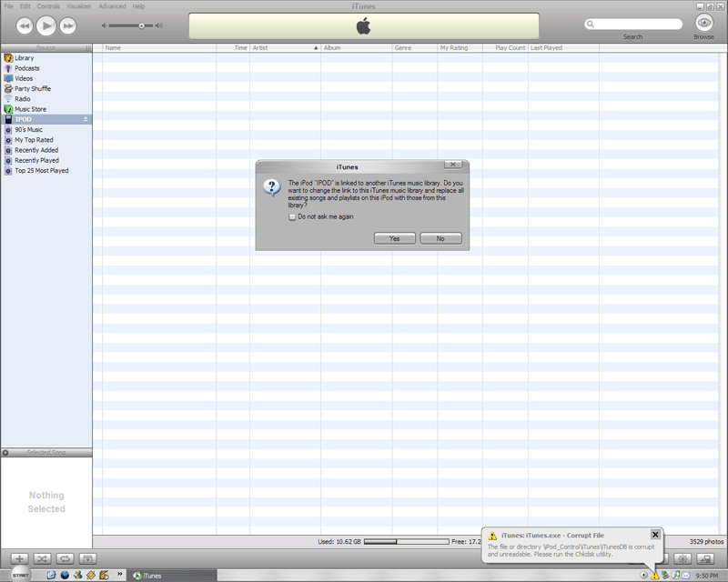Select Music Store in the Source list
Viewport: 728px width, 582px height.
[30, 109]
